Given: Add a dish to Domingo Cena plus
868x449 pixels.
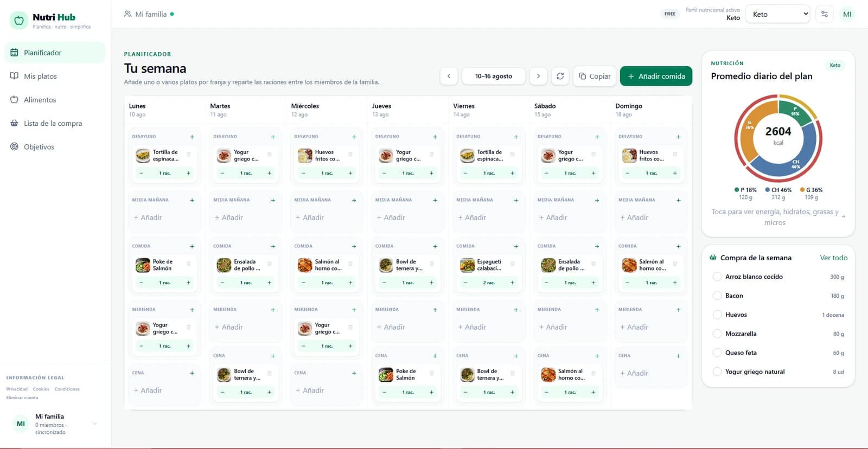Looking at the screenshot, I should (x=679, y=356).
